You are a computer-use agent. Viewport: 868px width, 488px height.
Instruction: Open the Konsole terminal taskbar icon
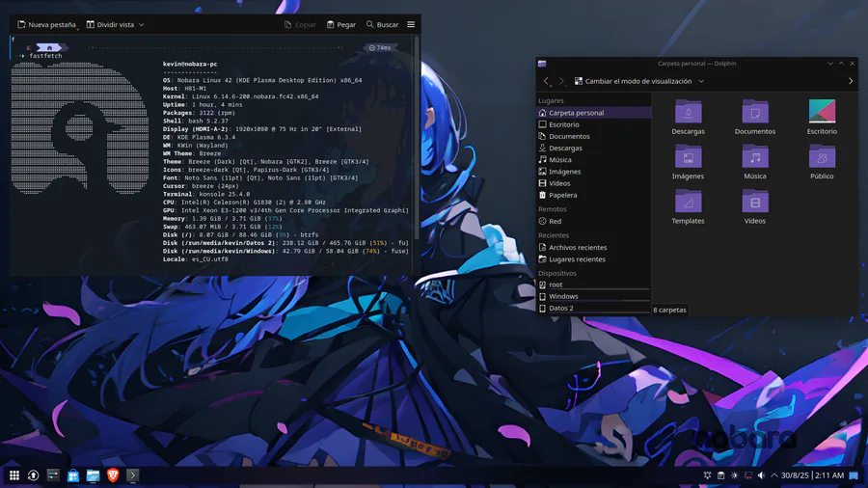pos(133,475)
